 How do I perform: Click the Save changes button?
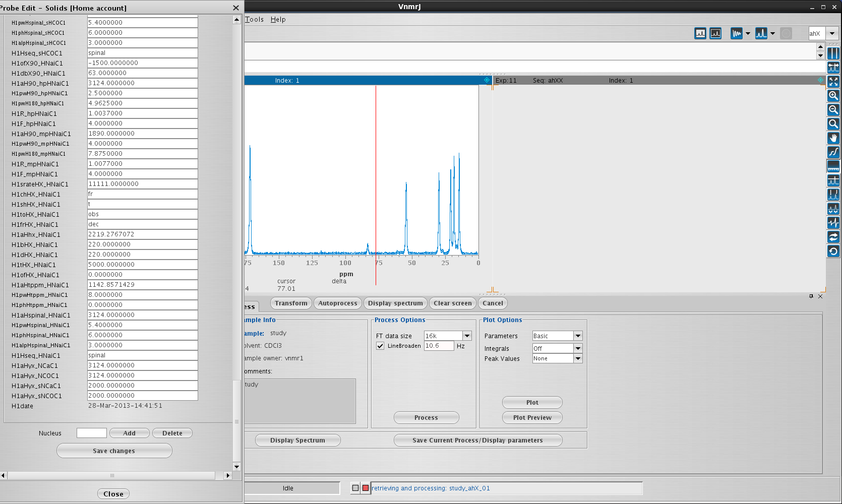(x=114, y=451)
